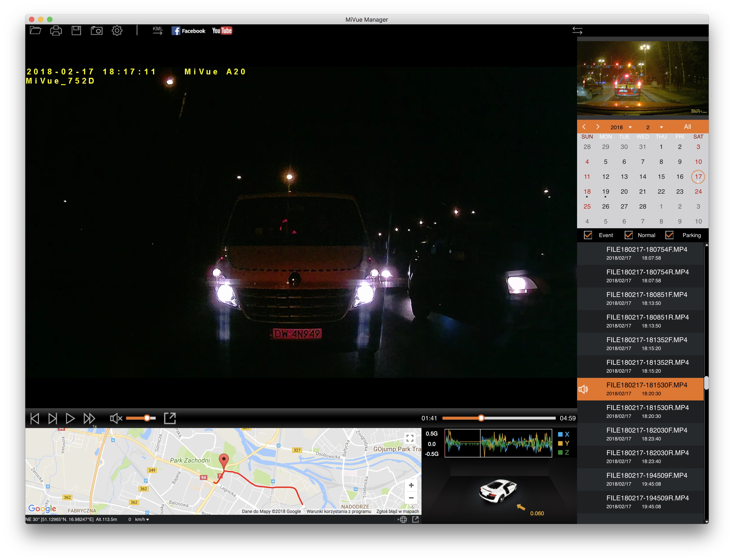Select calendar day 18
Screen dimensions: 734x560
[587, 192]
